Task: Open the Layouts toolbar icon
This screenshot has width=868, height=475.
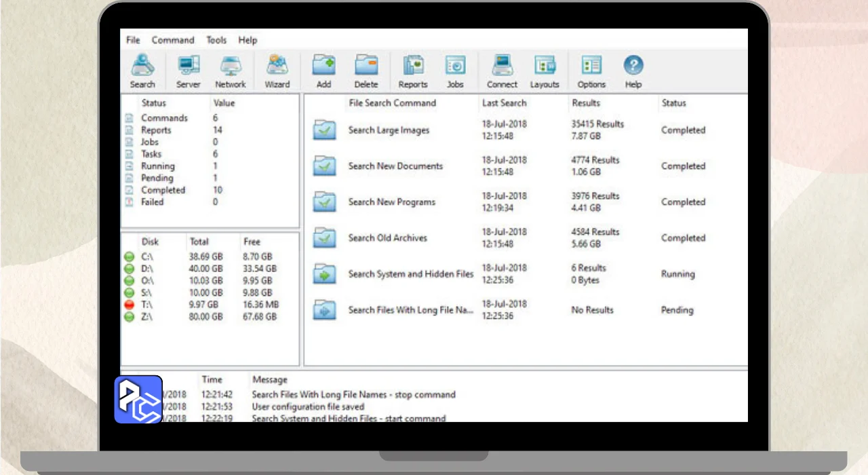Action: pyautogui.click(x=545, y=71)
